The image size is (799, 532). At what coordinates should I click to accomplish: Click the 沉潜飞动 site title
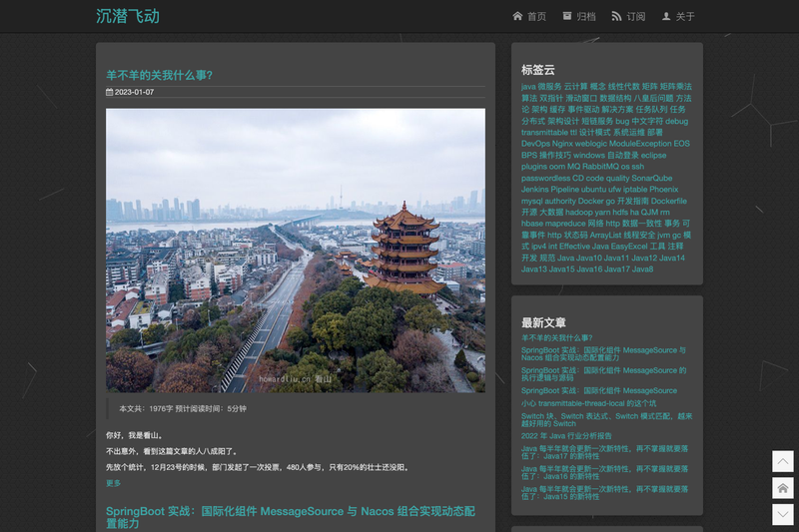pos(128,16)
